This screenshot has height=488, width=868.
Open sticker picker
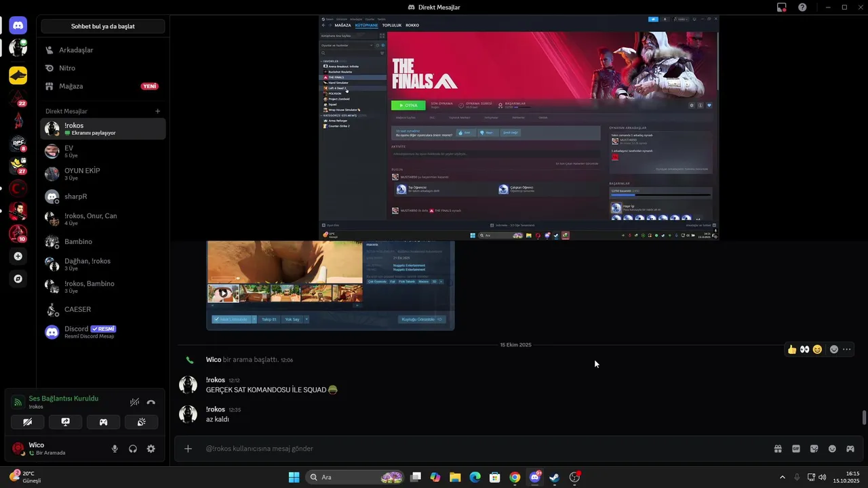(x=814, y=449)
